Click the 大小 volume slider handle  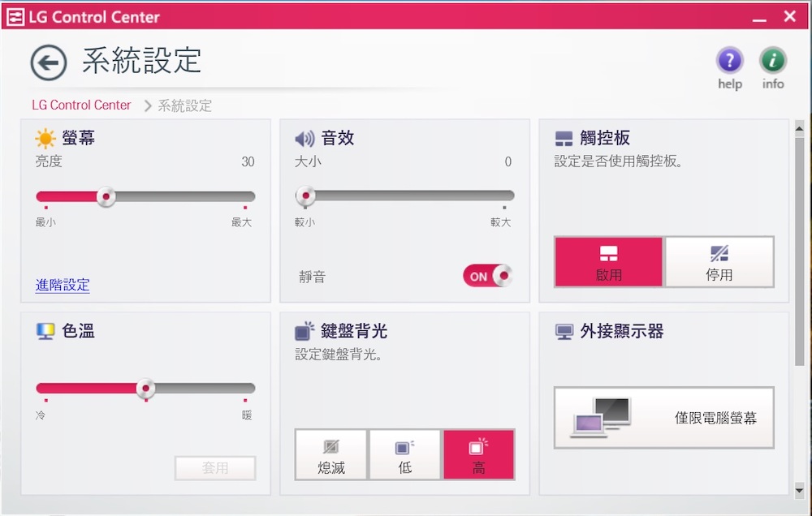tap(305, 196)
